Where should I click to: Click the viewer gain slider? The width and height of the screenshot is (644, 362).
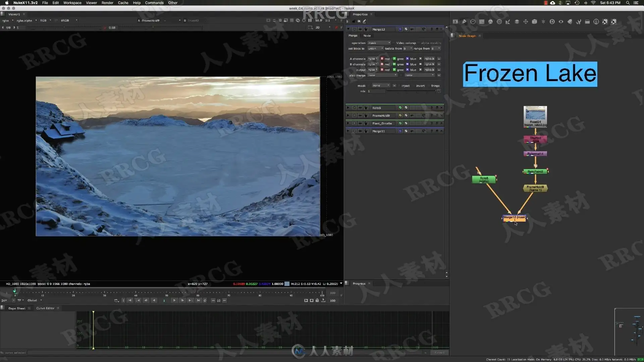pos(64,27)
